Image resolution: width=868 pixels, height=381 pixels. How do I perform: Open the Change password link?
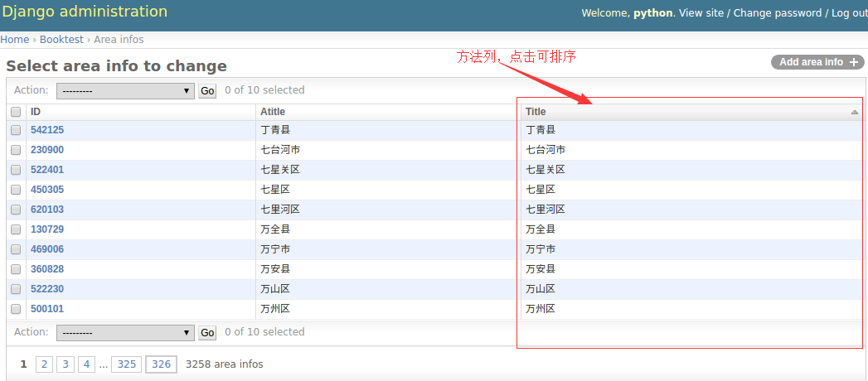777,13
